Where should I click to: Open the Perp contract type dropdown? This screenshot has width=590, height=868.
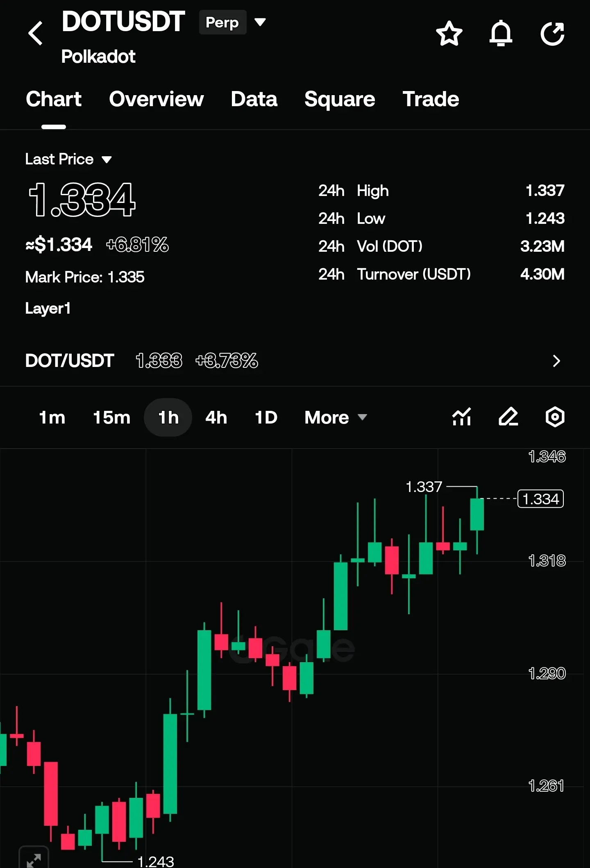click(x=233, y=22)
